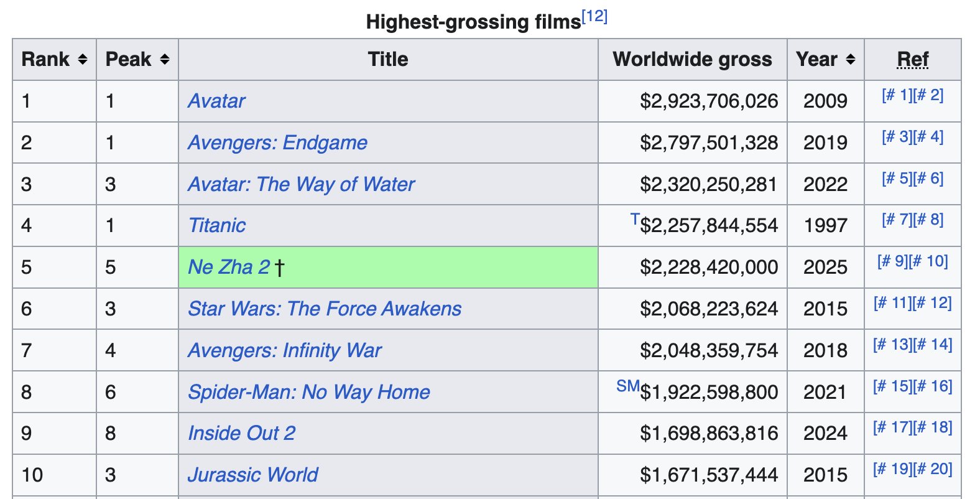Open Inside Out 2 link
This screenshot has width=980, height=499.
click(241, 433)
